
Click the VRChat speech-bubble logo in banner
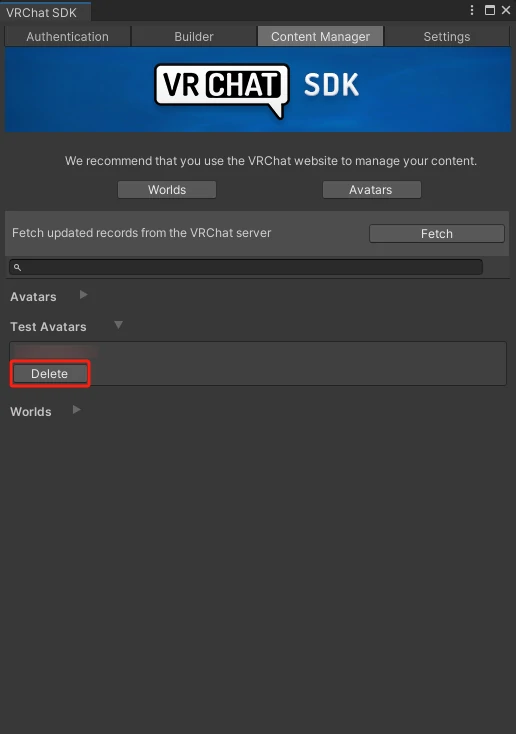pyautogui.click(x=222, y=90)
